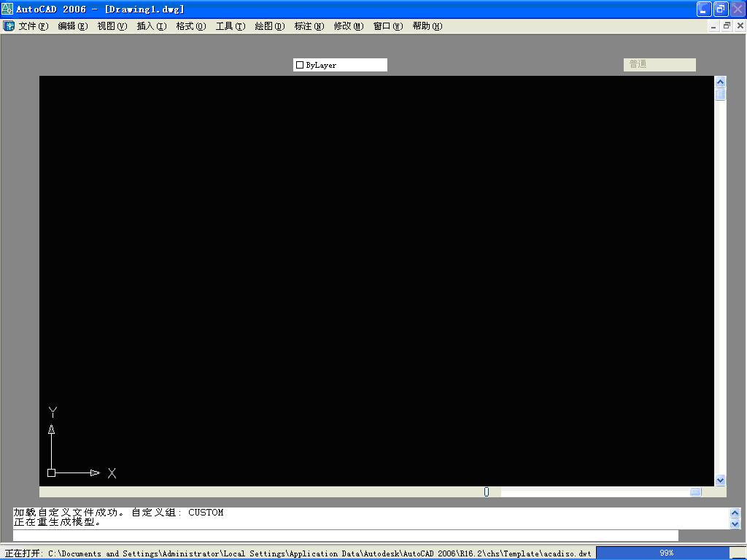Image resolution: width=747 pixels, height=560 pixels.
Task: Click the ByLayer color swatch square
Action: coord(299,64)
